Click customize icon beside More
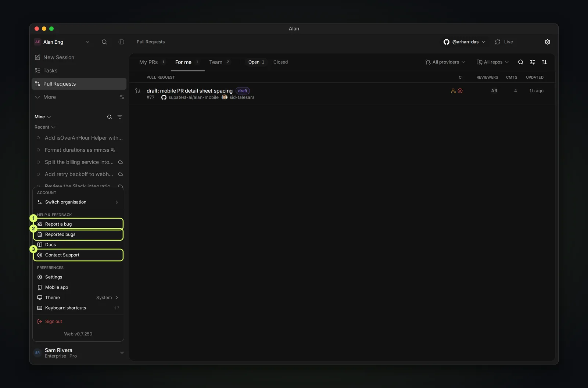The image size is (588, 388). click(x=122, y=97)
